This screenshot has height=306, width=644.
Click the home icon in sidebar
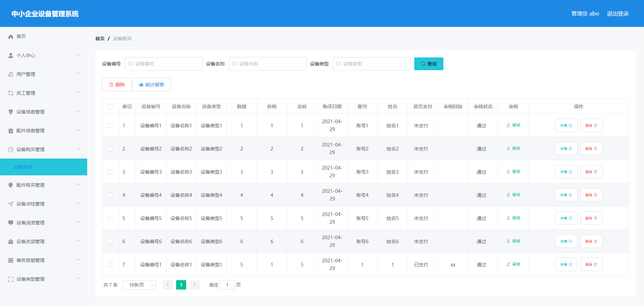click(x=11, y=37)
